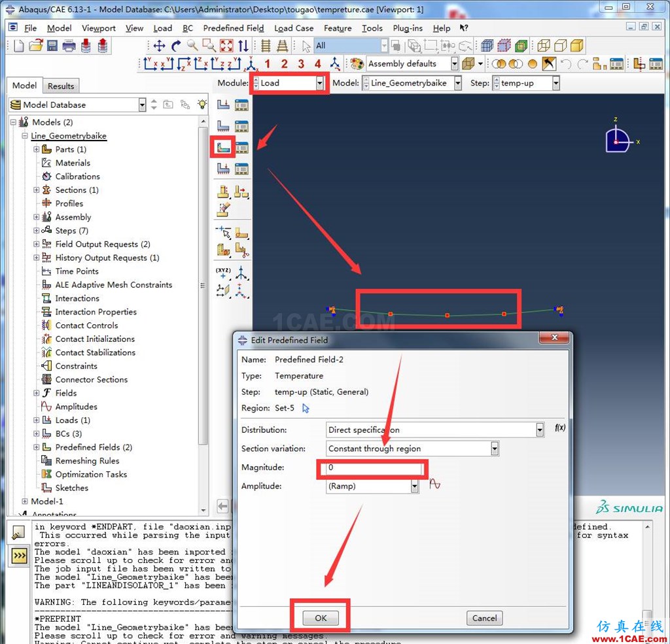
Task: Expand the Parts (1) tree node
Action: click(x=37, y=149)
